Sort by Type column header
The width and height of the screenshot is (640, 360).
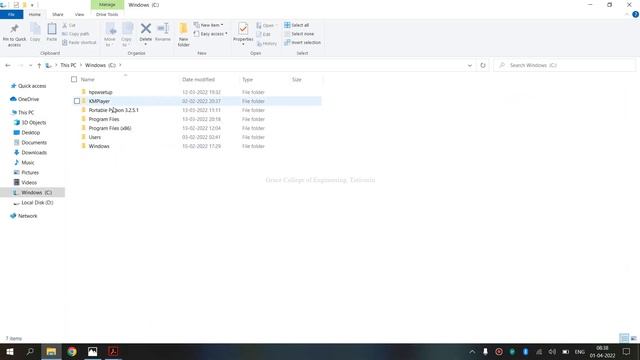[247, 80]
